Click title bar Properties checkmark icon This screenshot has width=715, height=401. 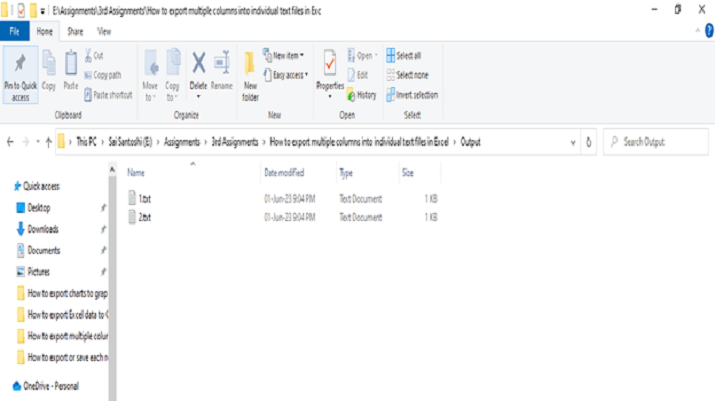tap(21, 10)
